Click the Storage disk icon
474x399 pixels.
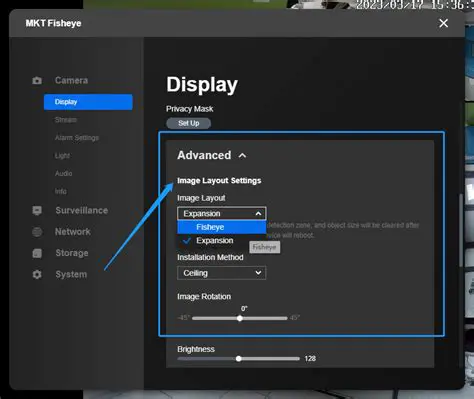click(37, 253)
